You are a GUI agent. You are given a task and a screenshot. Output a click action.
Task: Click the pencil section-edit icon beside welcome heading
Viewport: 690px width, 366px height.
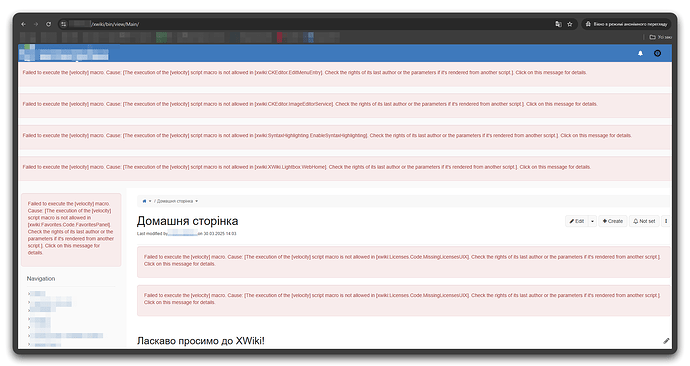click(666, 341)
